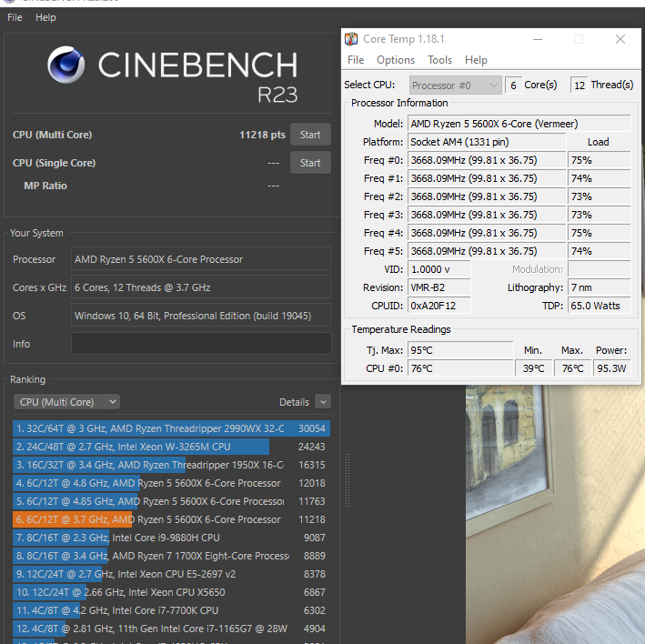The image size is (645, 644).
Task: Select ranking row Intel Xeon CPU X5650
Action: [x=171, y=592]
